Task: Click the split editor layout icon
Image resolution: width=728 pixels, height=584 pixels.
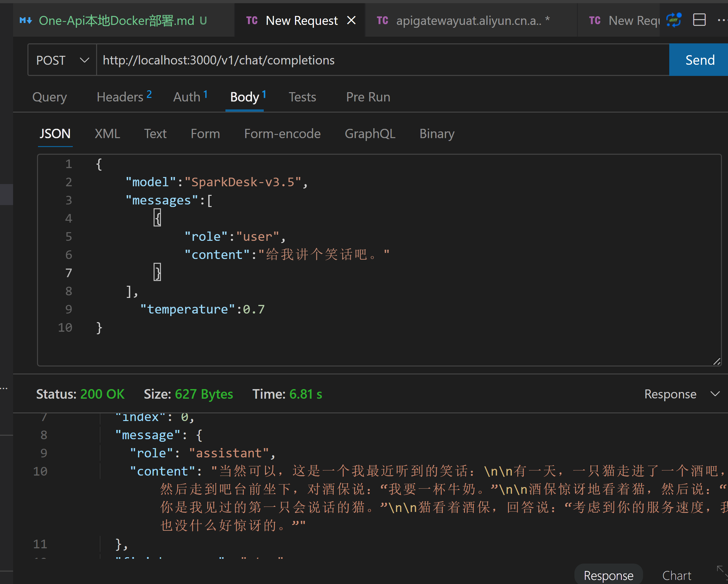Action: point(699,20)
